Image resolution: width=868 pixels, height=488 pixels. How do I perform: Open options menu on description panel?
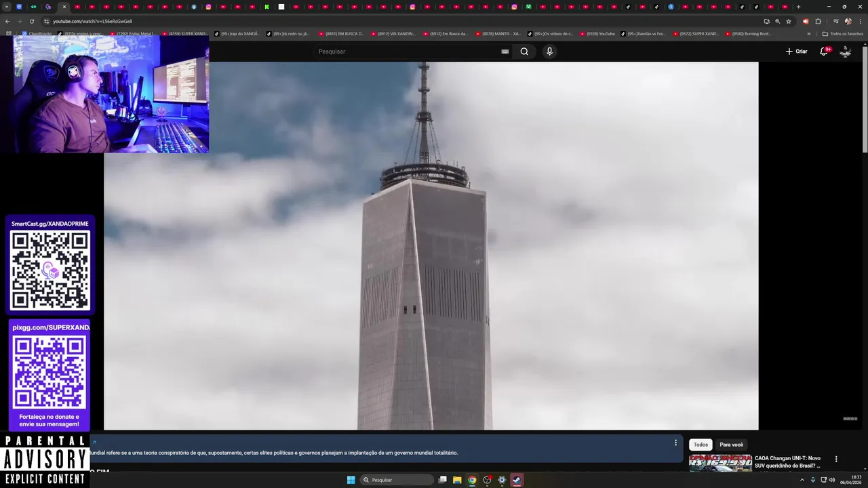click(675, 443)
